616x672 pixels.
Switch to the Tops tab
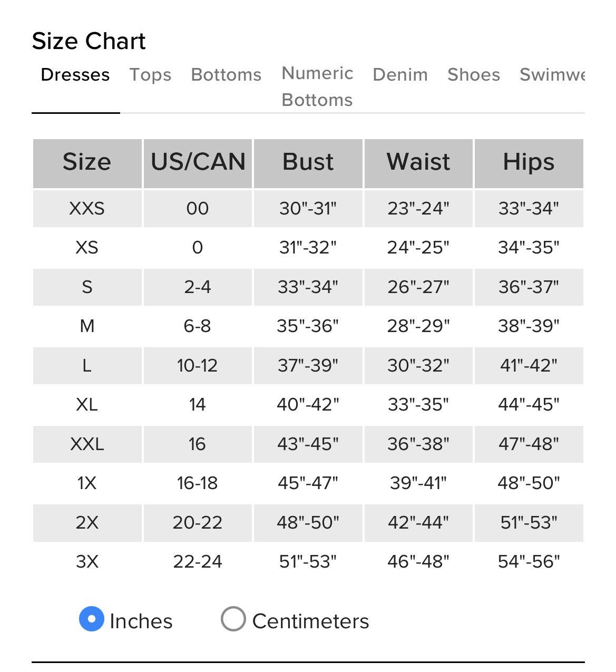coord(151,75)
